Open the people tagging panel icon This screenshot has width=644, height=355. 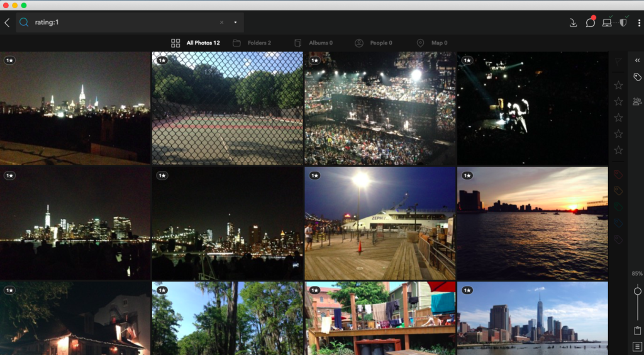tap(637, 101)
